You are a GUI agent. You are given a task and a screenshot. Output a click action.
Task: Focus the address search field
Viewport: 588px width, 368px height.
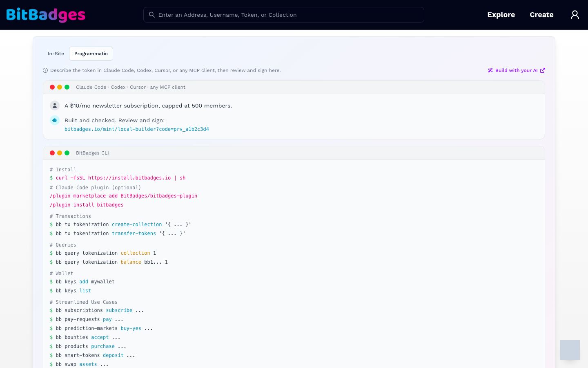point(284,15)
